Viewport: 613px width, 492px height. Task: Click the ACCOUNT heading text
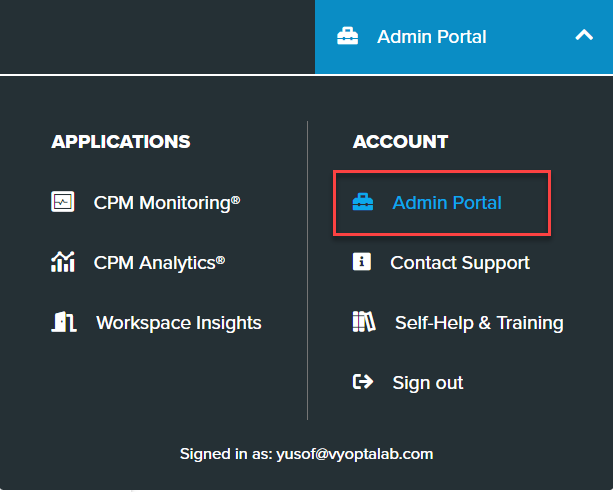point(400,142)
